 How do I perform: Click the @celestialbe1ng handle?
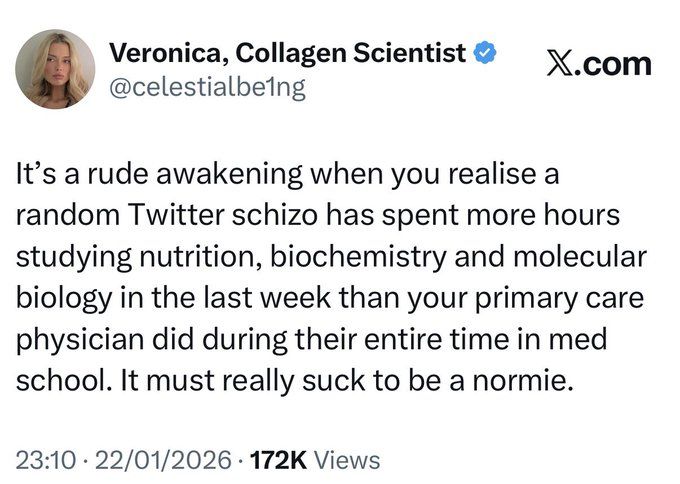(205, 86)
